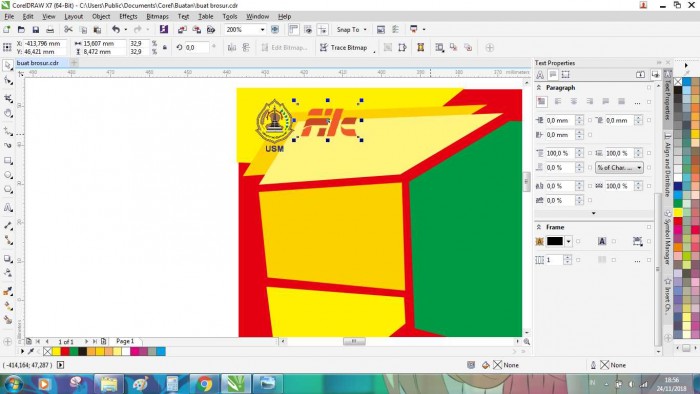Click the Cut scissors icon
The image size is (700, 394).
pyautogui.click(x=68, y=29)
